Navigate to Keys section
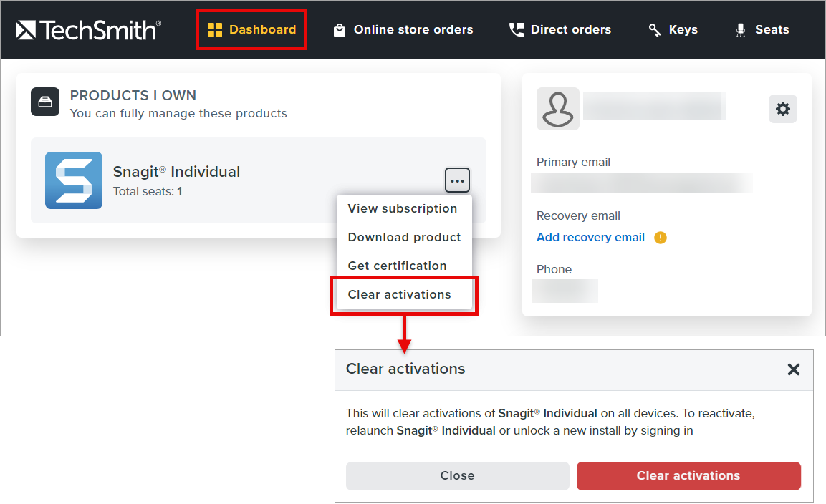Screen dimensions: 826x504 [673, 30]
